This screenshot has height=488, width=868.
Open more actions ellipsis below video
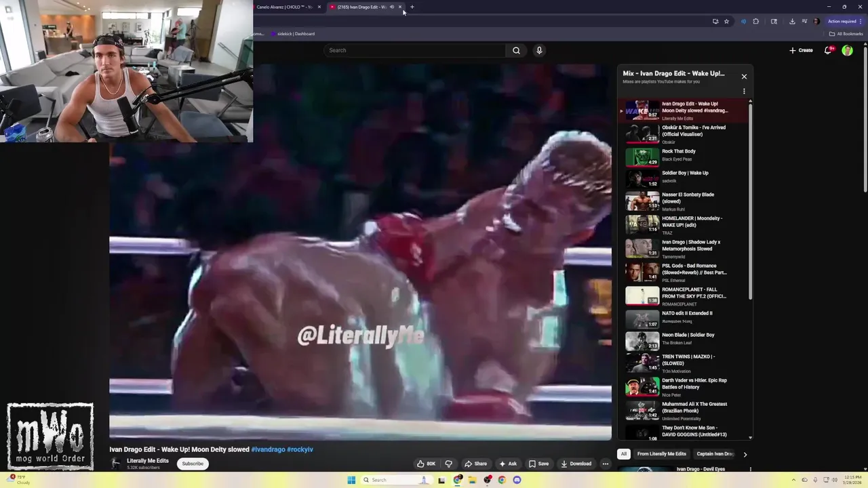tap(606, 464)
